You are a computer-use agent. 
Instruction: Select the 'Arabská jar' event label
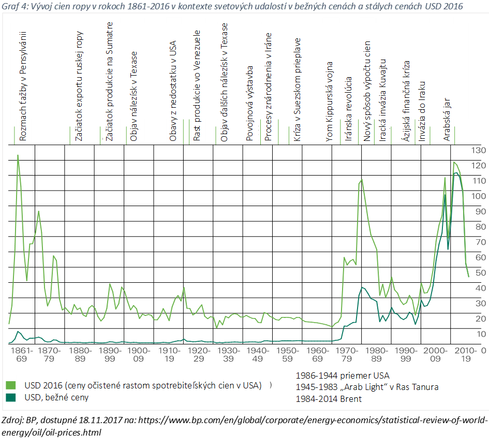(x=448, y=118)
